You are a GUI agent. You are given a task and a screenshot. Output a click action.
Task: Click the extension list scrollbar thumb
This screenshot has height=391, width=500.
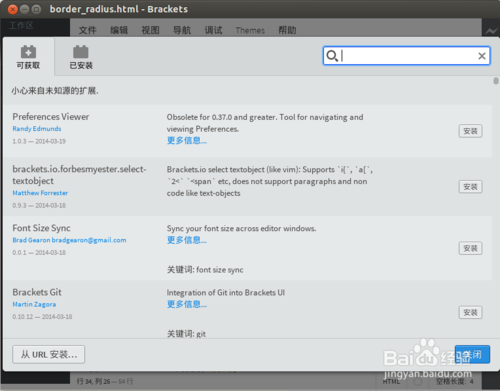coord(496,81)
